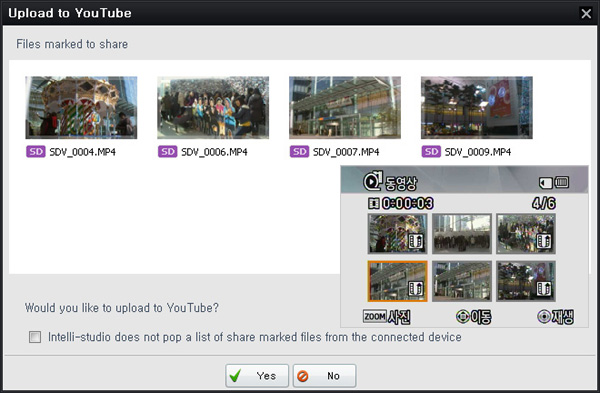Click the move joystick icon in camera overlay
The width and height of the screenshot is (600, 393).
pyautogui.click(x=463, y=316)
